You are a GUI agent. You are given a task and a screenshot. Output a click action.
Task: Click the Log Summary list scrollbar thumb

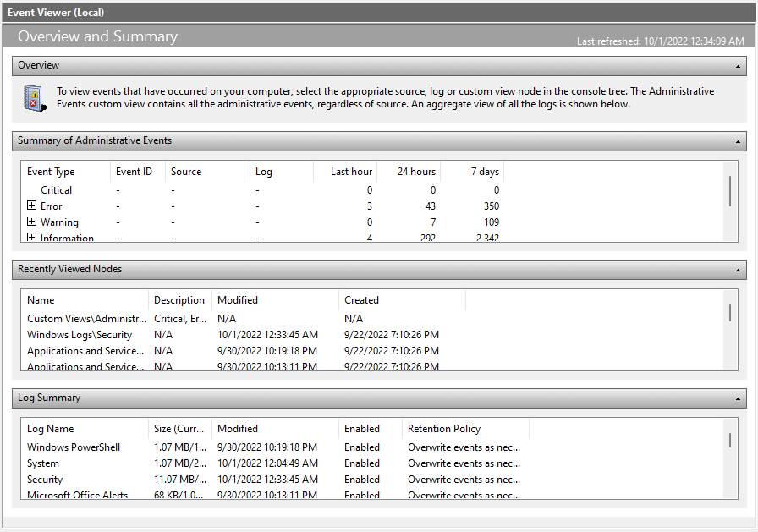(x=730, y=440)
